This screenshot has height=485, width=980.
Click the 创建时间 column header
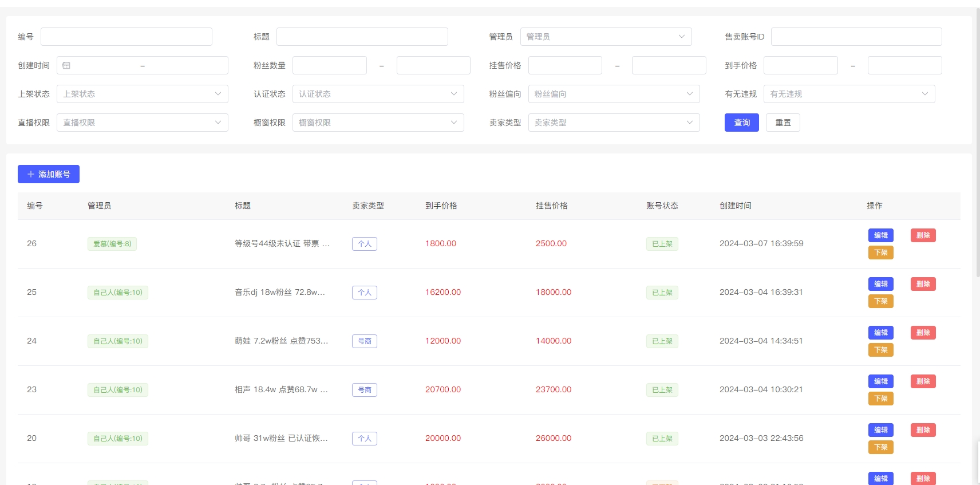(x=735, y=206)
